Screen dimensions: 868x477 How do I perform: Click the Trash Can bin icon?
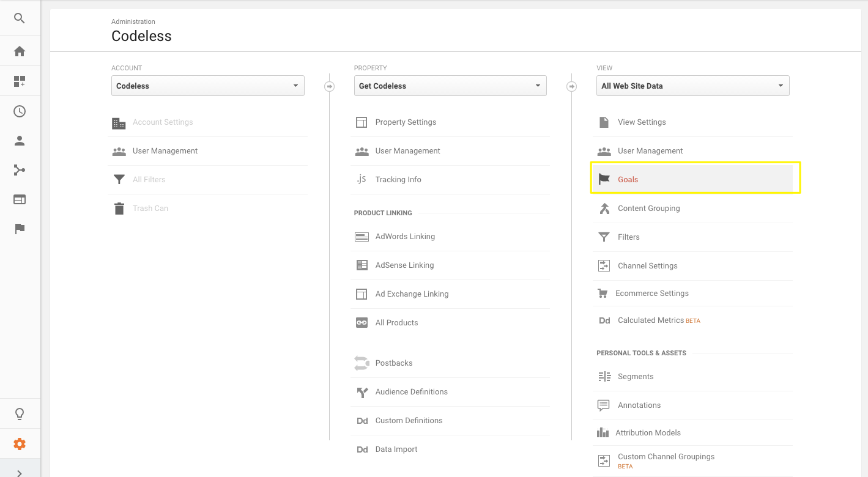[119, 209]
